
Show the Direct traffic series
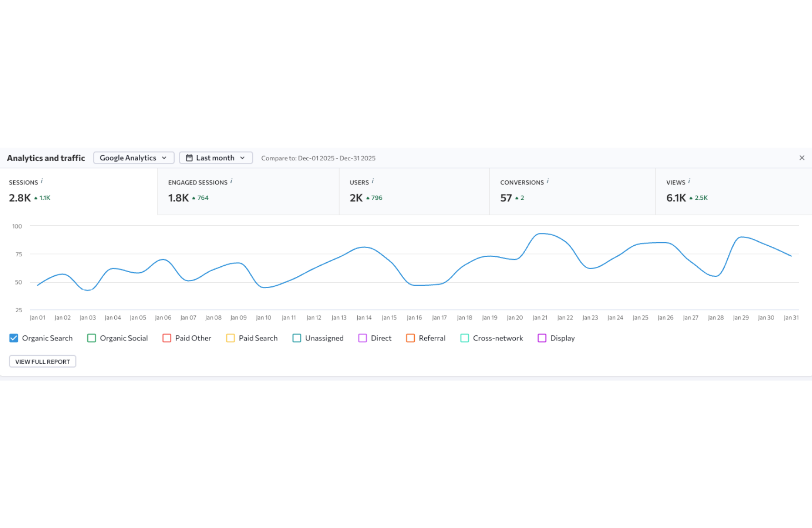(x=362, y=338)
